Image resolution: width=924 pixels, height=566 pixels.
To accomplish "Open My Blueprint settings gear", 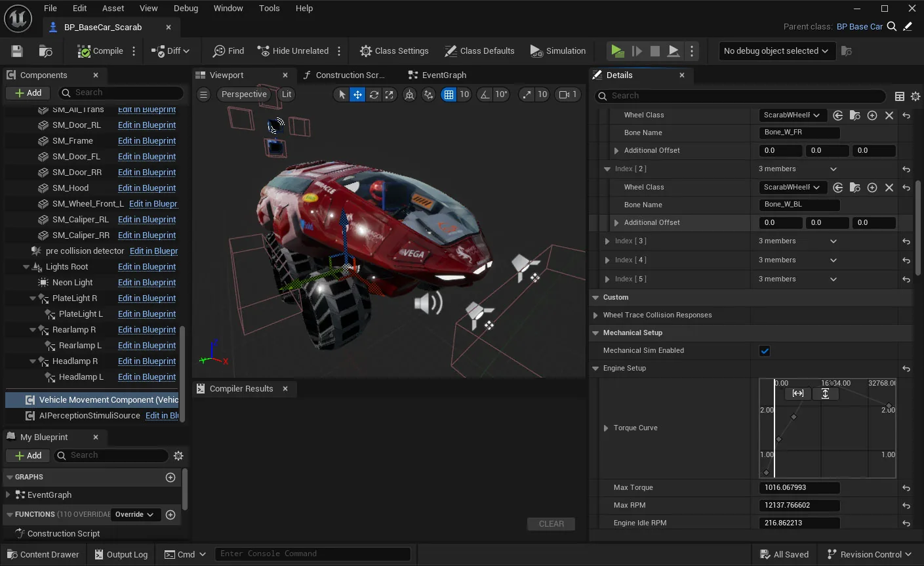I will [x=178, y=455].
